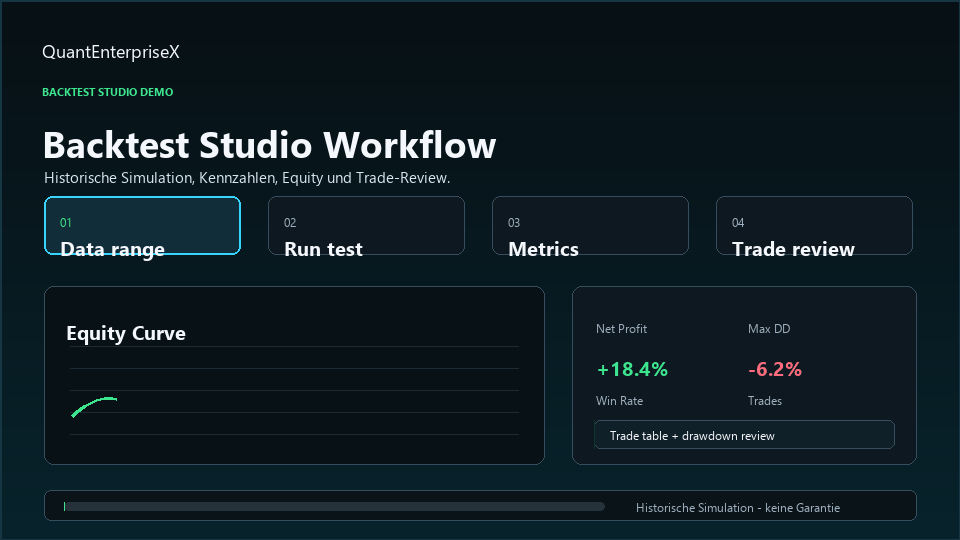
Task: Click the green equity curve line
Action: pos(94,407)
